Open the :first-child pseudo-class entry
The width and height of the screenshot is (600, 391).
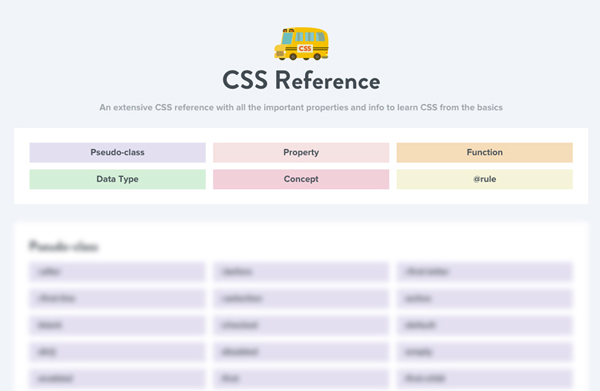(484, 379)
